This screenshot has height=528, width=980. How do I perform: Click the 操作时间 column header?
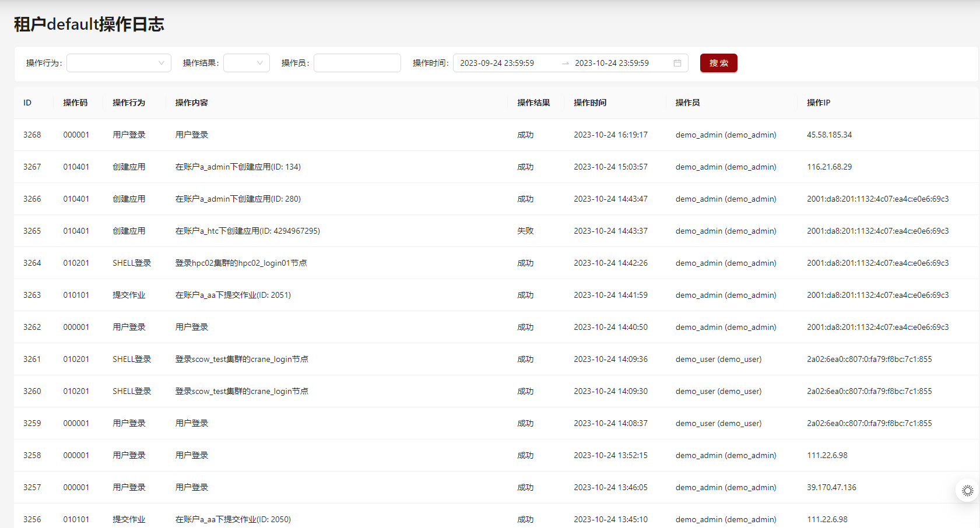[589, 103]
